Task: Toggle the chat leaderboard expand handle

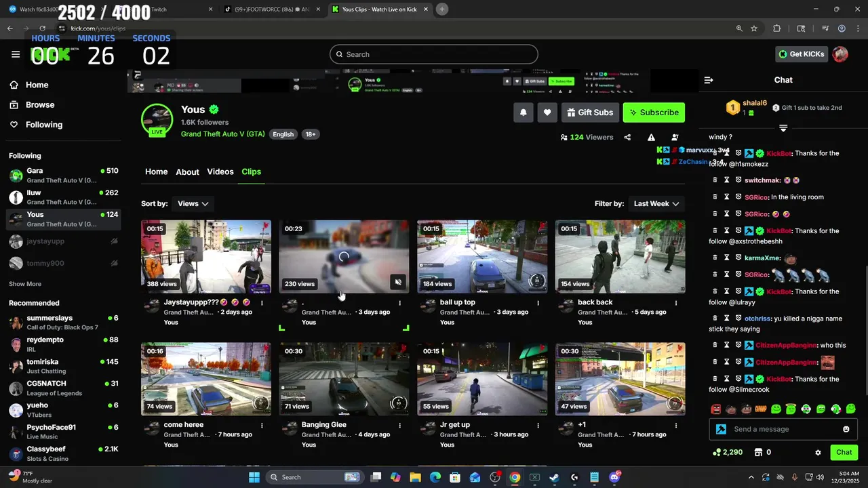Action: click(783, 128)
